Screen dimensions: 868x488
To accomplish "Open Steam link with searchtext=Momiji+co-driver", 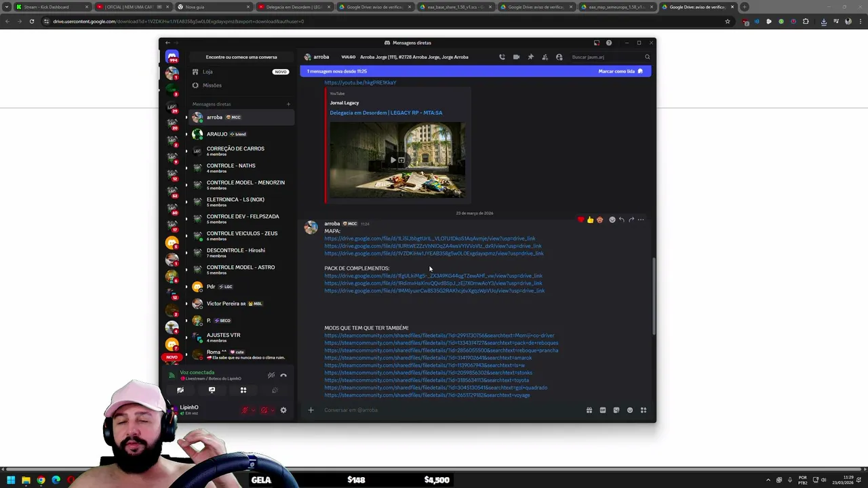I will point(439,335).
